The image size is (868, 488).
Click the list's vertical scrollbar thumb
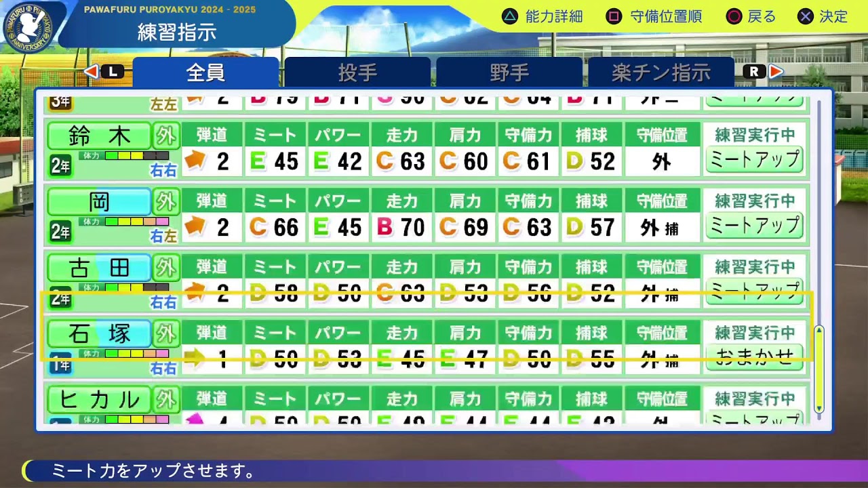[x=818, y=369]
